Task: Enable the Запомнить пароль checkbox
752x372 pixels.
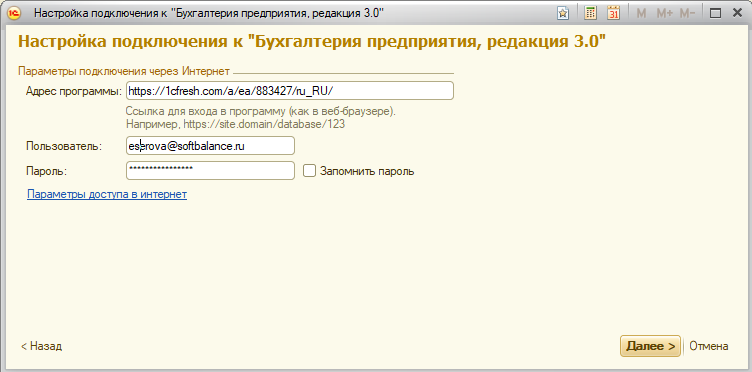Action: pyautogui.click(x=309, y=171)
